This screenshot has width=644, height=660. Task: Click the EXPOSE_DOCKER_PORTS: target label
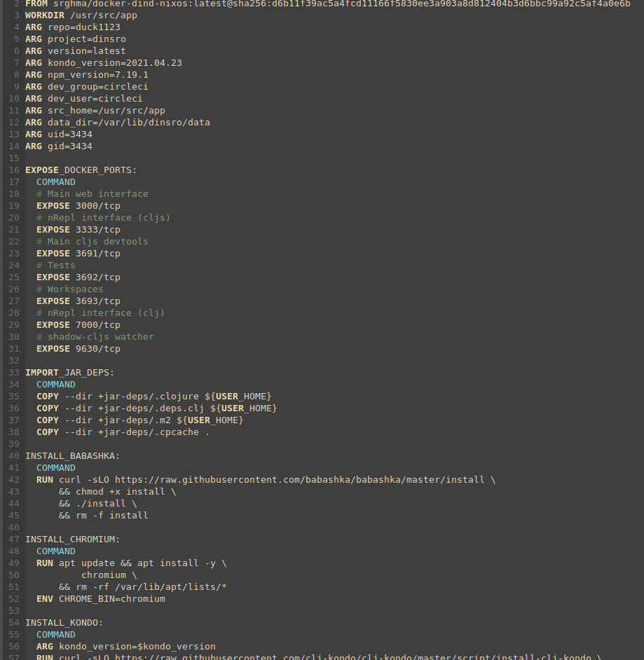click(x=81, y=170)
